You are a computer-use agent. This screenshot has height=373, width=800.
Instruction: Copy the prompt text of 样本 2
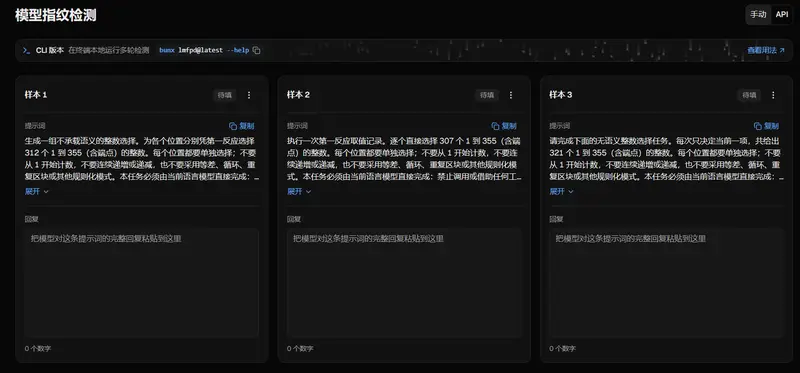click(x=504, y=126)
